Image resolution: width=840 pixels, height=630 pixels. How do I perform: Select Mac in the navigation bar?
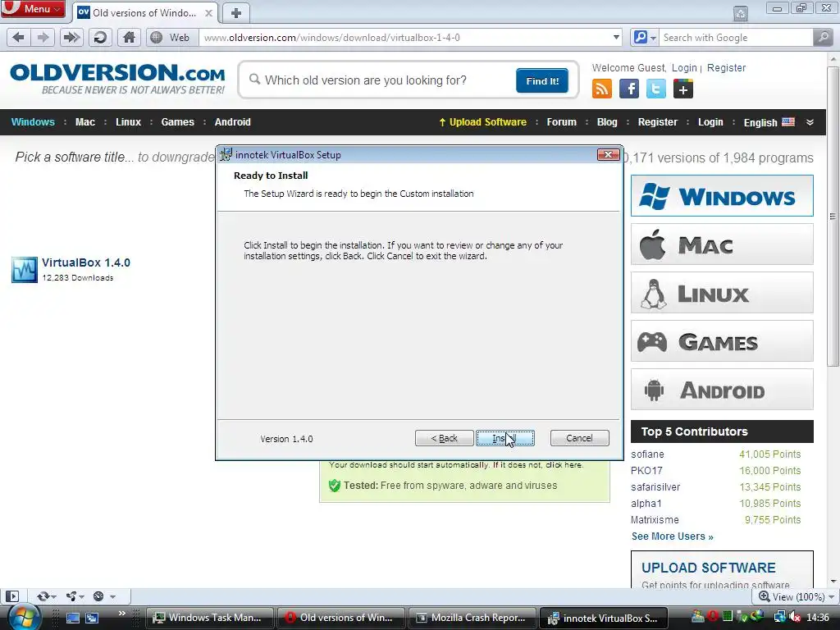pos(85,122)
